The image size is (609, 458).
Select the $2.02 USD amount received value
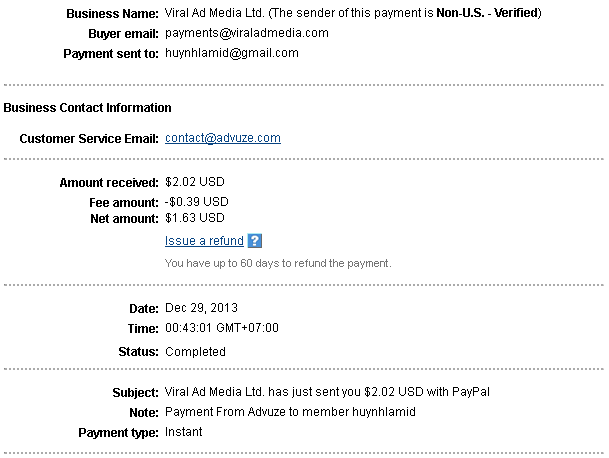coord(196,183)
